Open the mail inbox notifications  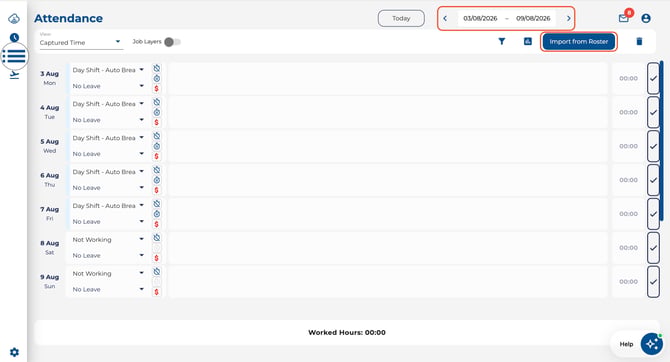pos(623,18)
